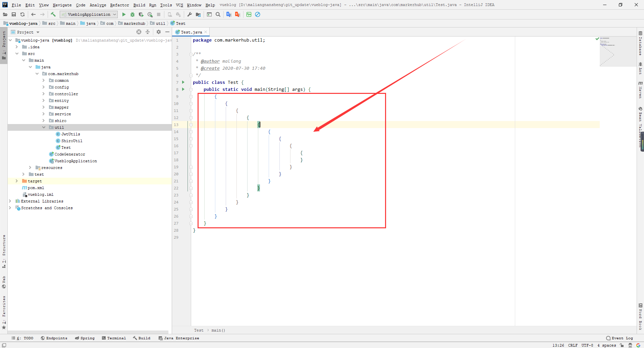
Task: Click the Synchronize refresh icon
Action: [22, 14]
